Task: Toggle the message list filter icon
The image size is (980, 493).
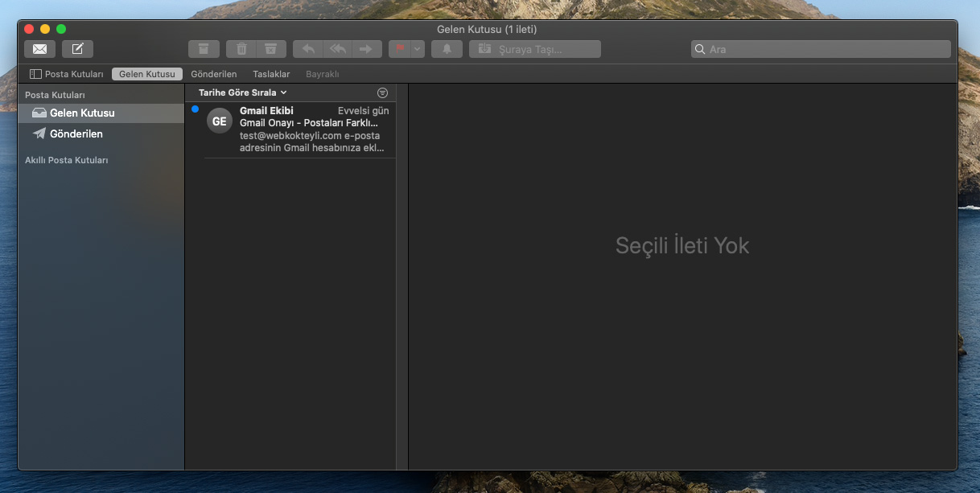Action: coord(382,92)
